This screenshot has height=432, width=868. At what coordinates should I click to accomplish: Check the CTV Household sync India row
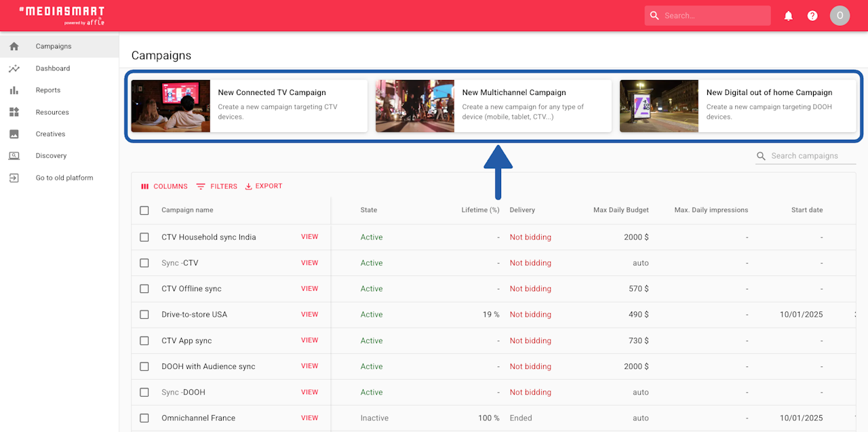(x=144, y=237)
